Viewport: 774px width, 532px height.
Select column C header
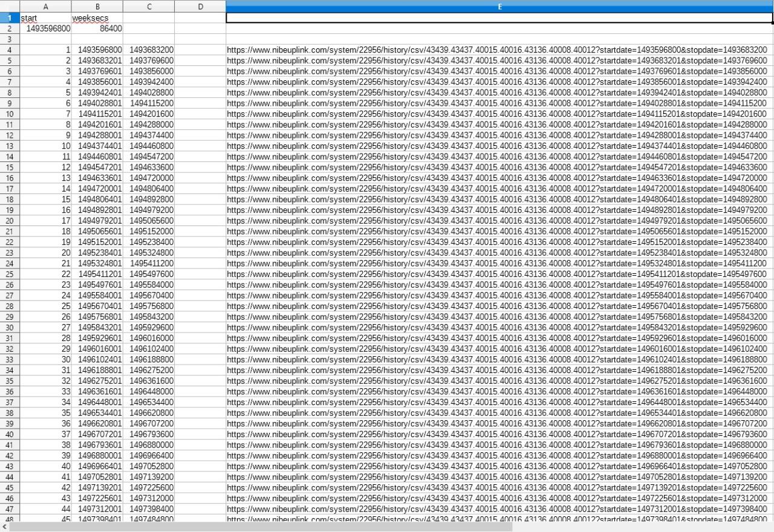(x=149, y=7)
